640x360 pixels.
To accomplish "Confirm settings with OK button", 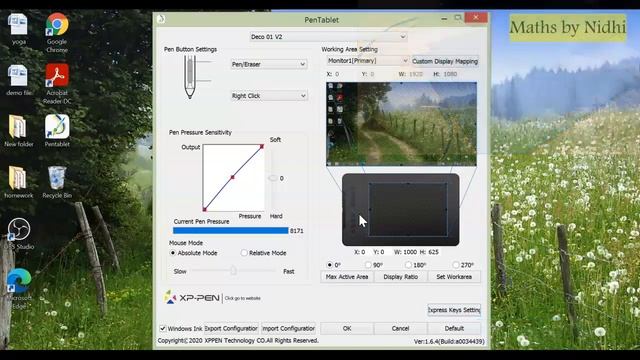I will click(x=347, y=329).
